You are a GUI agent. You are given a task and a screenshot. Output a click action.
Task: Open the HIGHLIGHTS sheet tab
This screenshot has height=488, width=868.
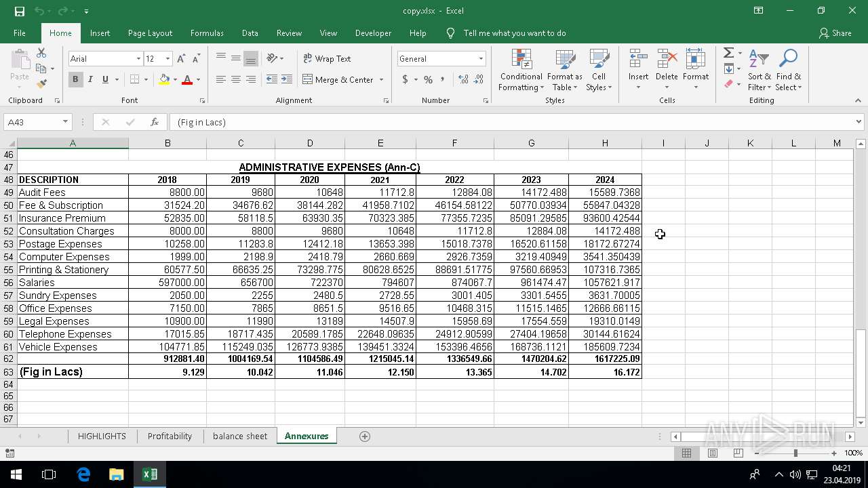click(102, 436)
